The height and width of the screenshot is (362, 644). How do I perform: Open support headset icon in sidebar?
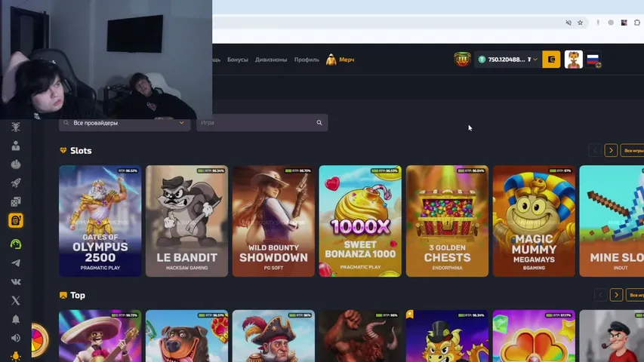click(16, 244)
